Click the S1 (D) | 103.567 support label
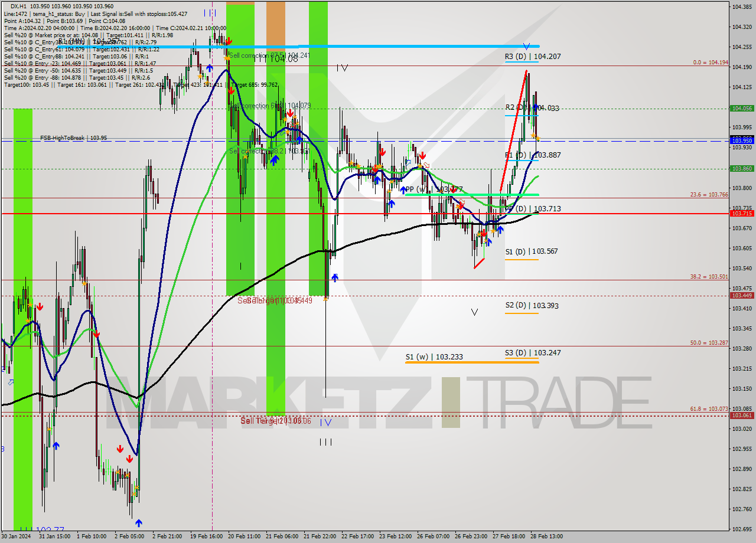This screenshot has height=543, width=756. (x=532, y=251)
